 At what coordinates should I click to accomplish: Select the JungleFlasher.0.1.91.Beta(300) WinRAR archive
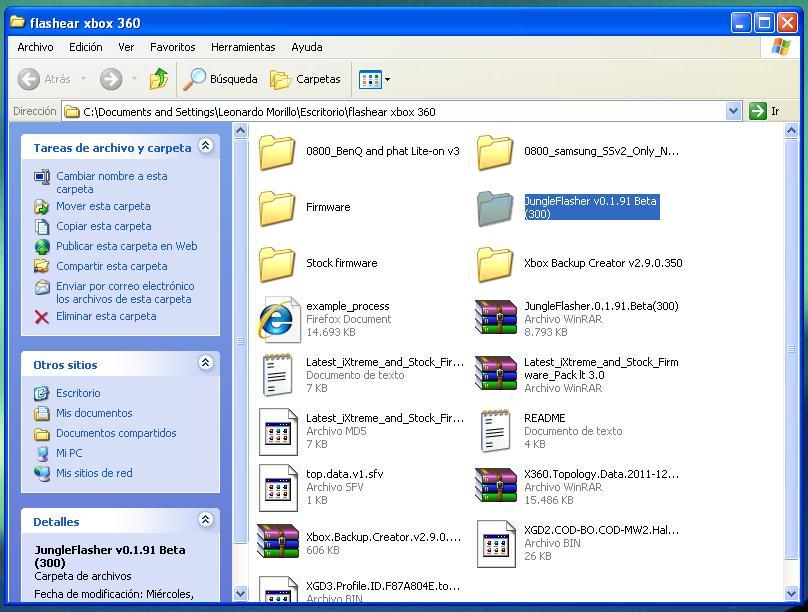577,319
